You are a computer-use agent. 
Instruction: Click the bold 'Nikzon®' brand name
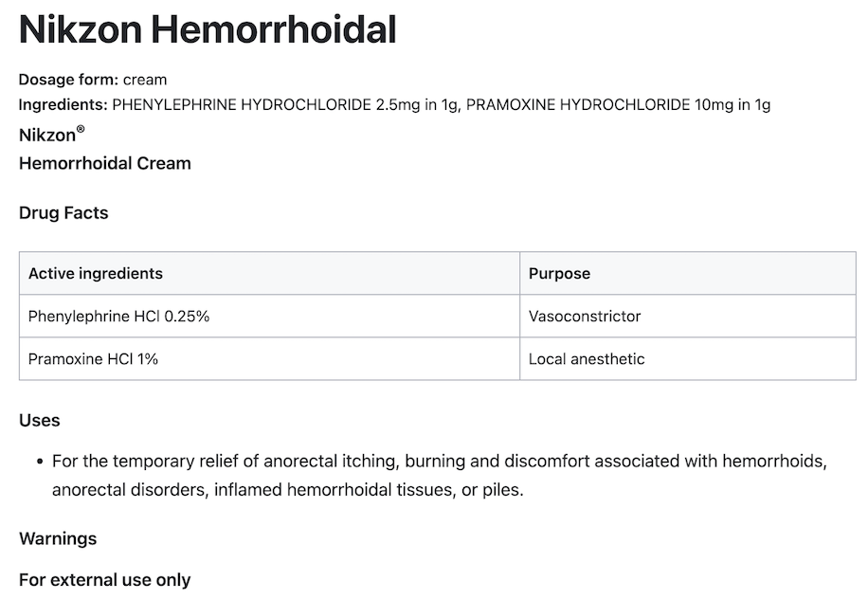pos(51,135)
